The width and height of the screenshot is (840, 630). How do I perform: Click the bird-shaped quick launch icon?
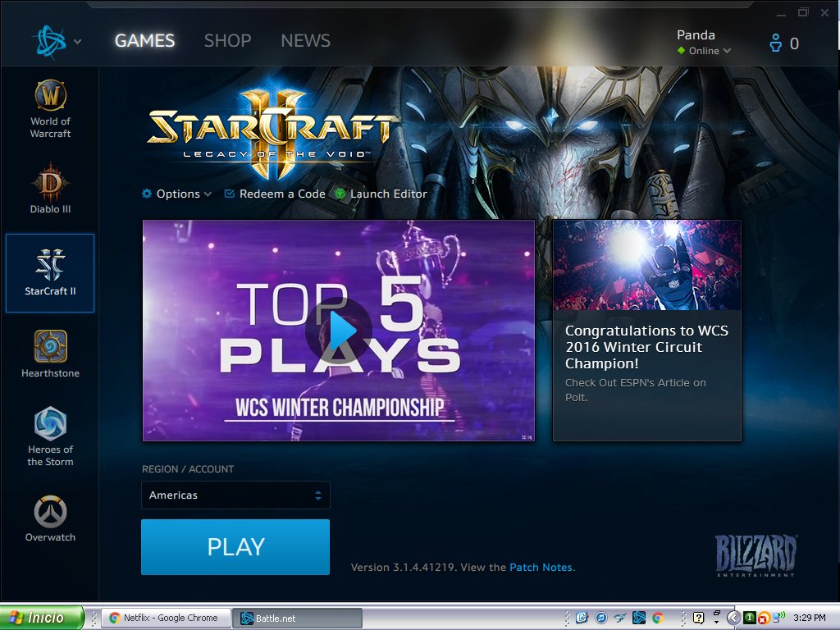(620, 618)
